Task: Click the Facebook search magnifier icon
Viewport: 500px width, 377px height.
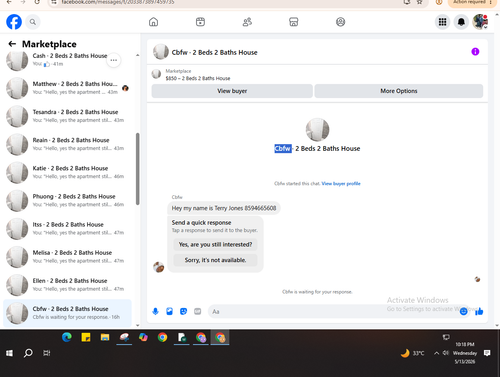Action: tap(33, 22)
